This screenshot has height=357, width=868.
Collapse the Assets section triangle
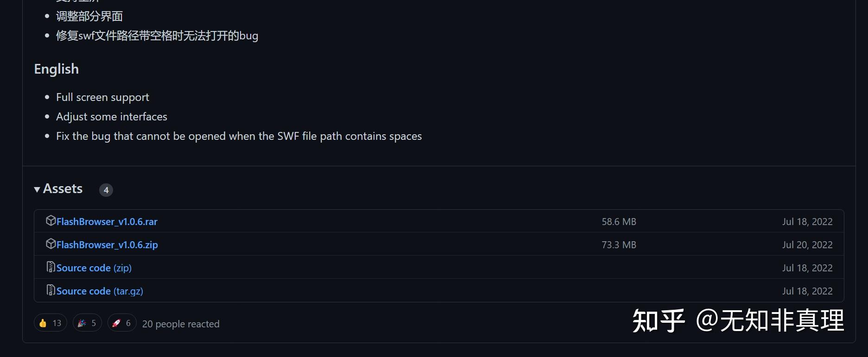point(37,189)
